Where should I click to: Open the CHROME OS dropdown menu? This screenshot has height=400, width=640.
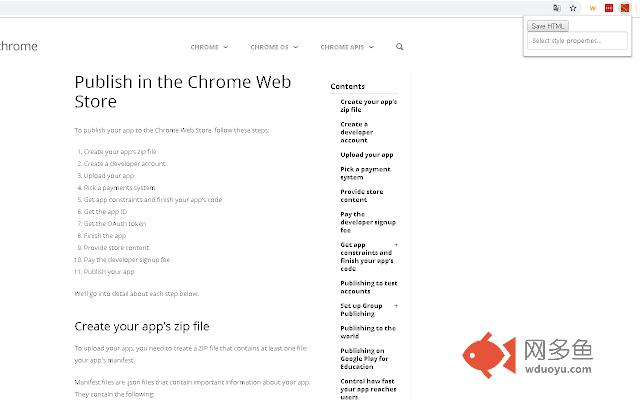point(274,47)
